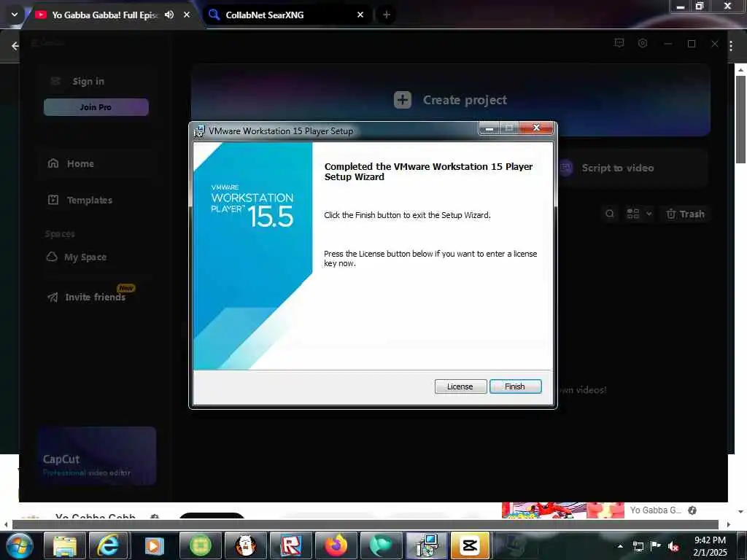Mute the YouTube tab audio speaker icon

[169, 15]
